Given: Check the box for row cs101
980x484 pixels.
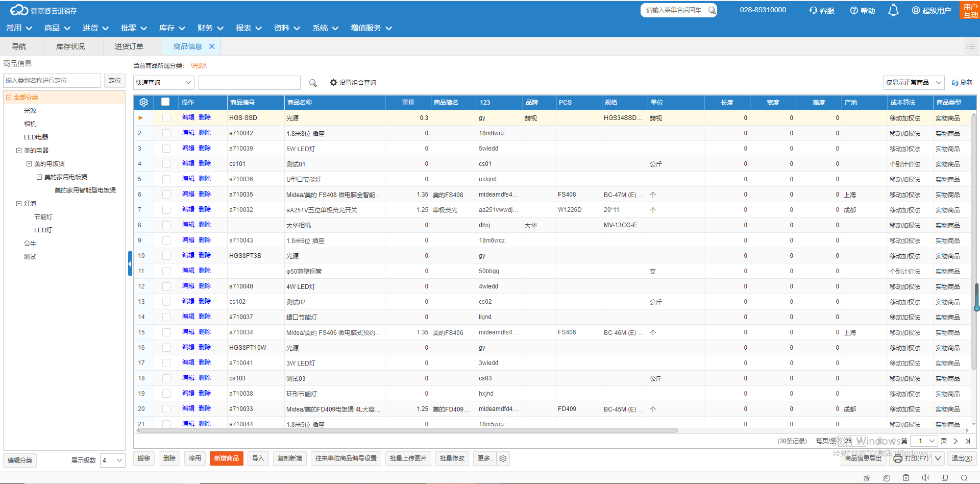Looking at the screenshot, I should point(166,164).
